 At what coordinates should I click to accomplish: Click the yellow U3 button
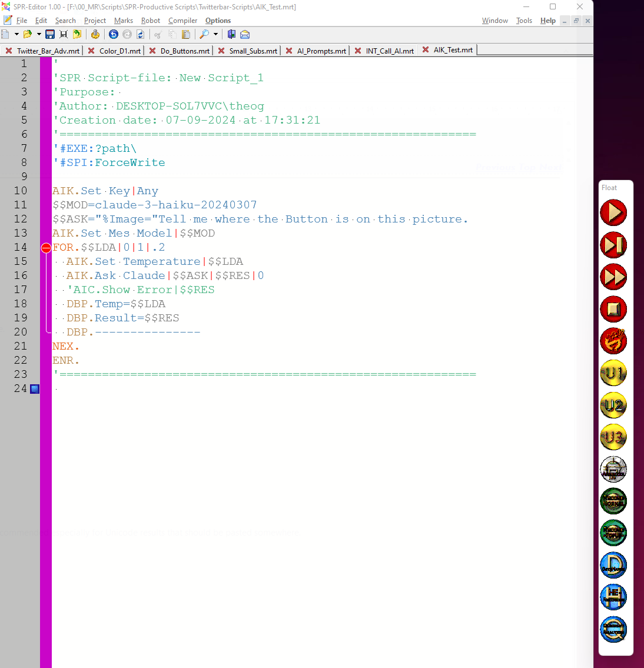(x=613, y=437)
